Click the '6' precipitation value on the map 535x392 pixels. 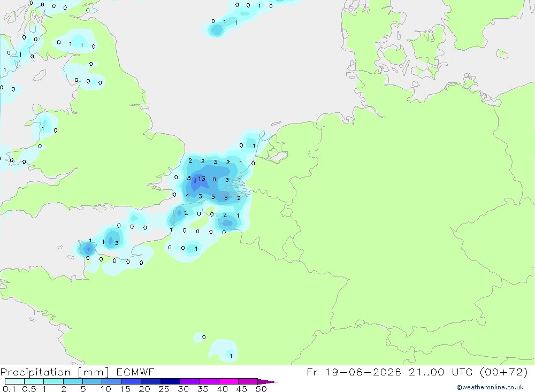[215, 179]
